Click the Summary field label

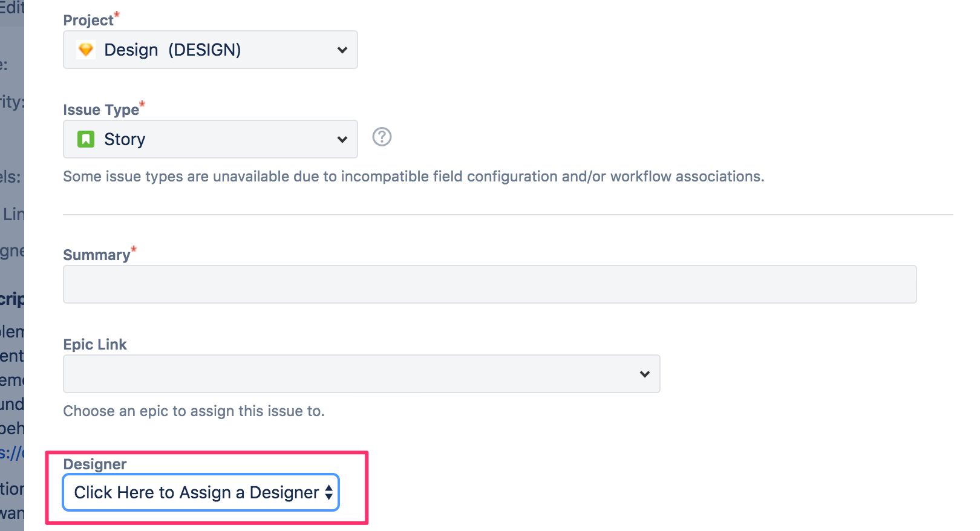point(97,255)
